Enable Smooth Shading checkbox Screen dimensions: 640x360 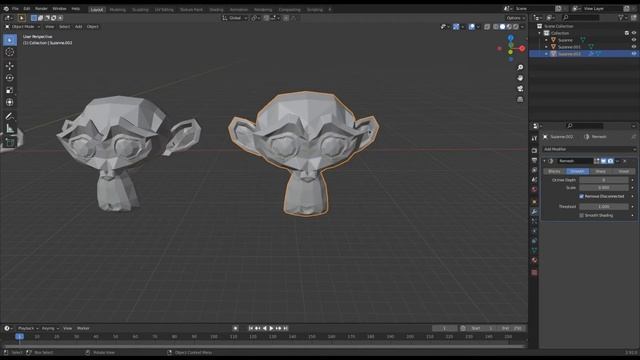582,216
